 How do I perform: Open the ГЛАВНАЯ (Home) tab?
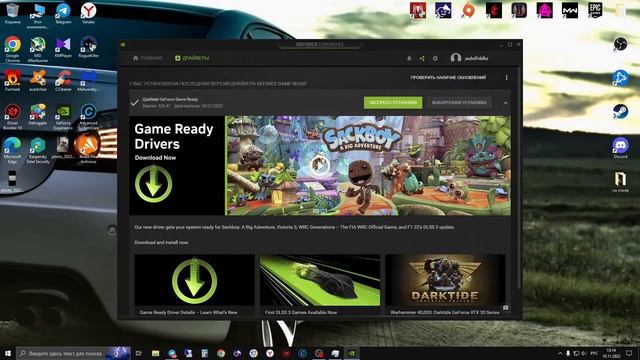(148, 58)
